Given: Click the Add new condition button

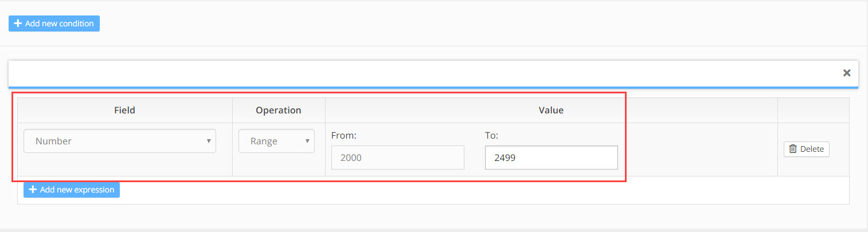Looking at the screenshot, I should coord(54,23).
